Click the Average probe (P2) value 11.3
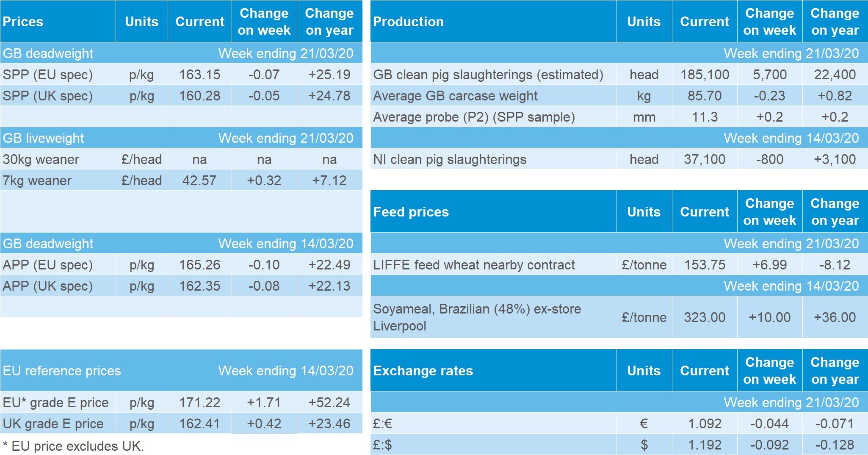This screenshot has height=455, width=868. click(705, 117)
